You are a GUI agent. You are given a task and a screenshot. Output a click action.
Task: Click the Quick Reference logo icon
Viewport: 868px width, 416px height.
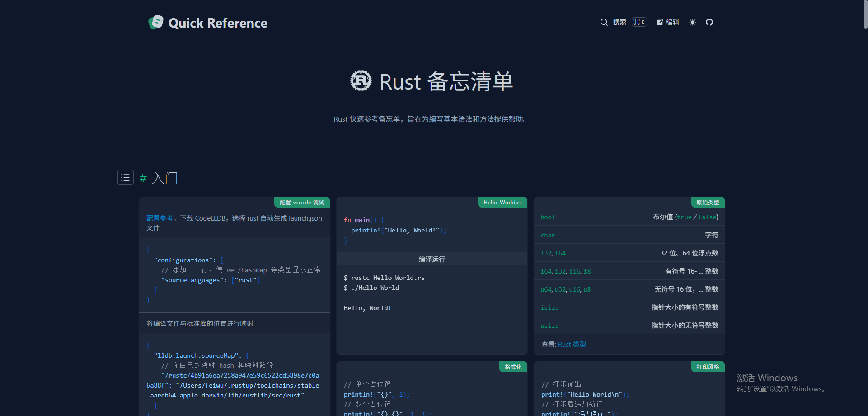(x=156, y=22)
